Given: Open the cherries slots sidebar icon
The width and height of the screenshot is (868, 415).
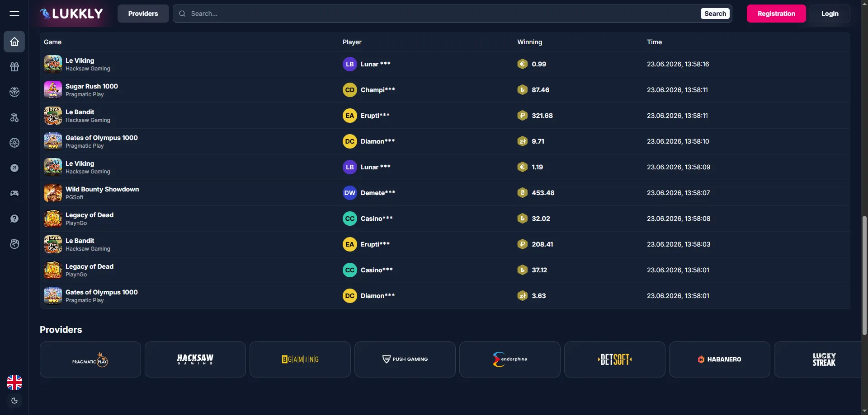Looking at the screenshot, I should pyautogui.click(x=14, y=117).
